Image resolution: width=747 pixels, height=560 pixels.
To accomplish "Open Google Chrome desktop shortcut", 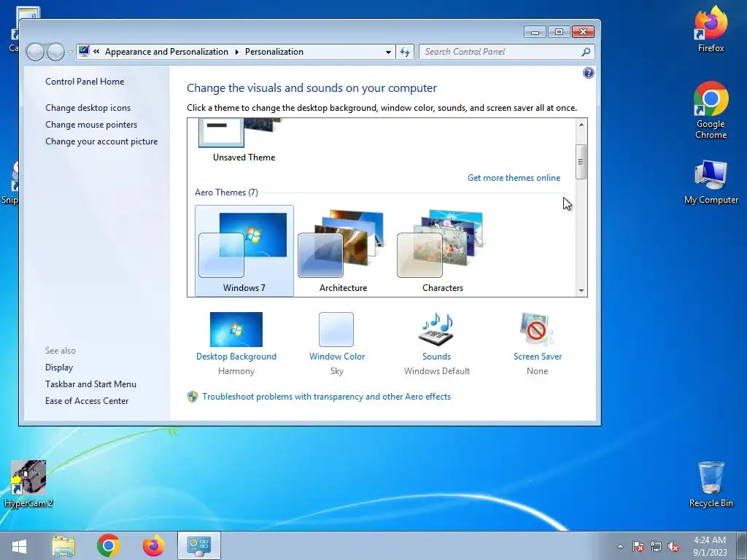I will click(x=711, y=110).
